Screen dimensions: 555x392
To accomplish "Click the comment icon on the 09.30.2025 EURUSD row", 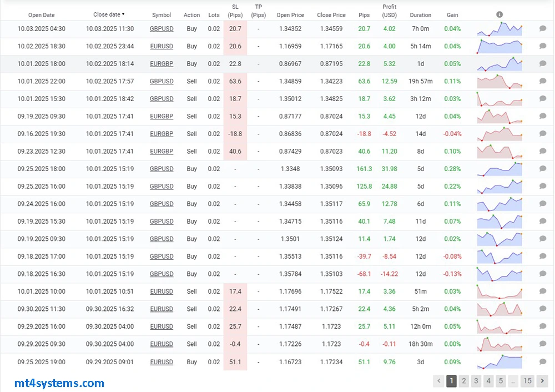I will 542,309.
